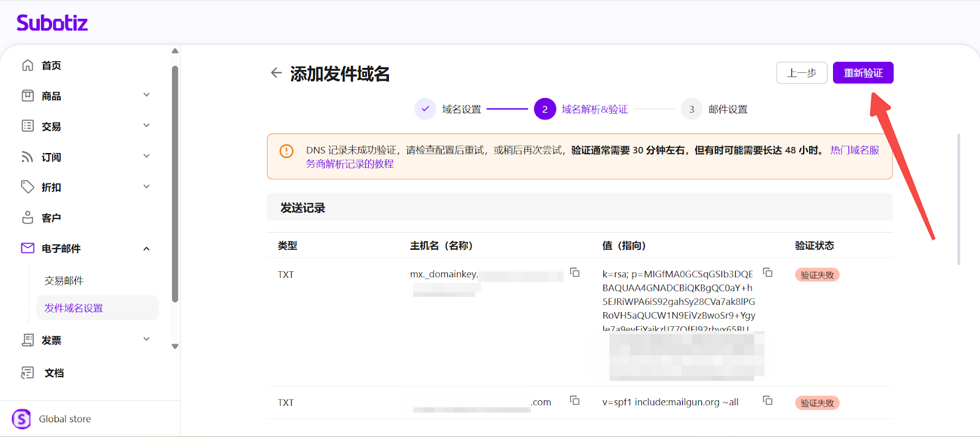Select 交易邮件 submenu item
Viewport: 980px width, 437px height.
[x=64, y=280]
